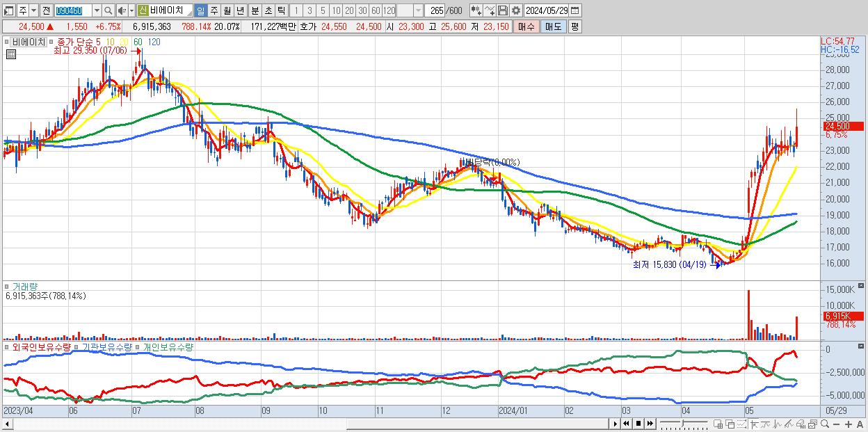
Task: Open chart settings gear icon
Action: point(515,10)
